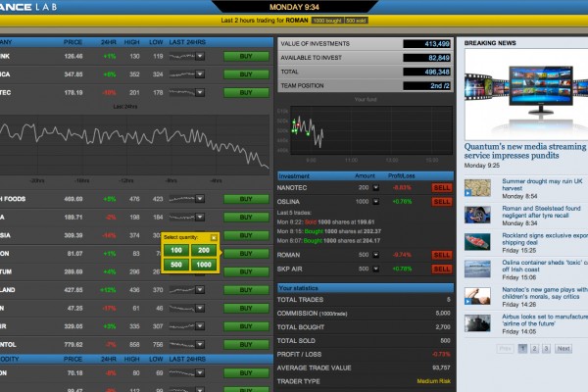
Task: Select quantity 200 in popup
Action: tap(204, 250)
